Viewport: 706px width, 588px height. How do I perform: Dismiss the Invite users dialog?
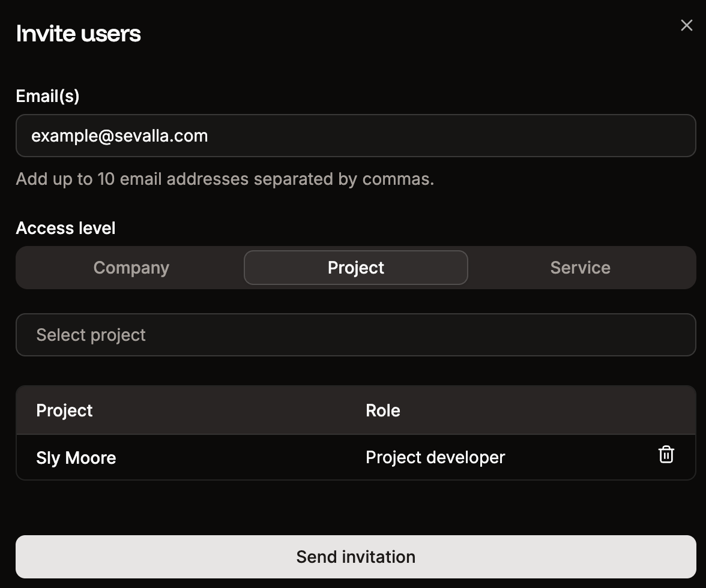tap(686, 25)
